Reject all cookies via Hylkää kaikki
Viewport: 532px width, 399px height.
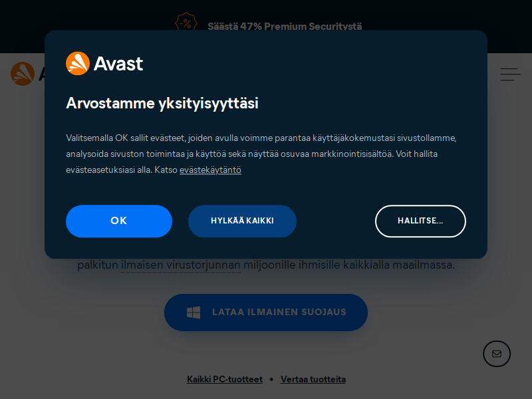(x=242, y=221)
